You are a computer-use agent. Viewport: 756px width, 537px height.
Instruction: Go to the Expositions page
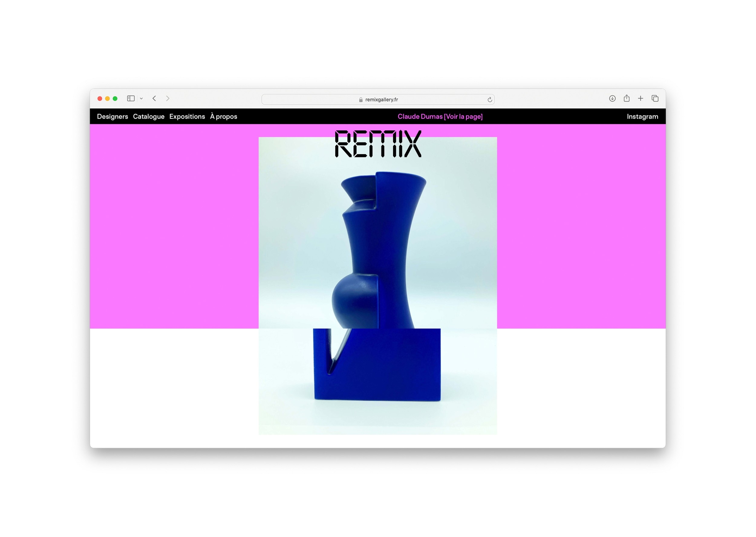pyautogui.click(x=187, y=116)
